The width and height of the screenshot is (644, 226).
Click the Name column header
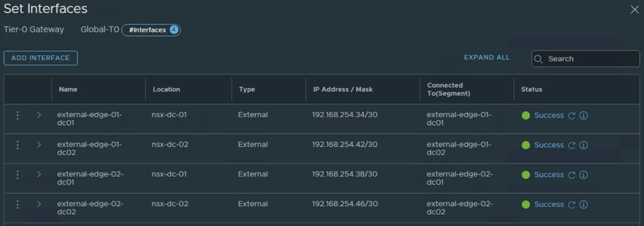point(68,89)
